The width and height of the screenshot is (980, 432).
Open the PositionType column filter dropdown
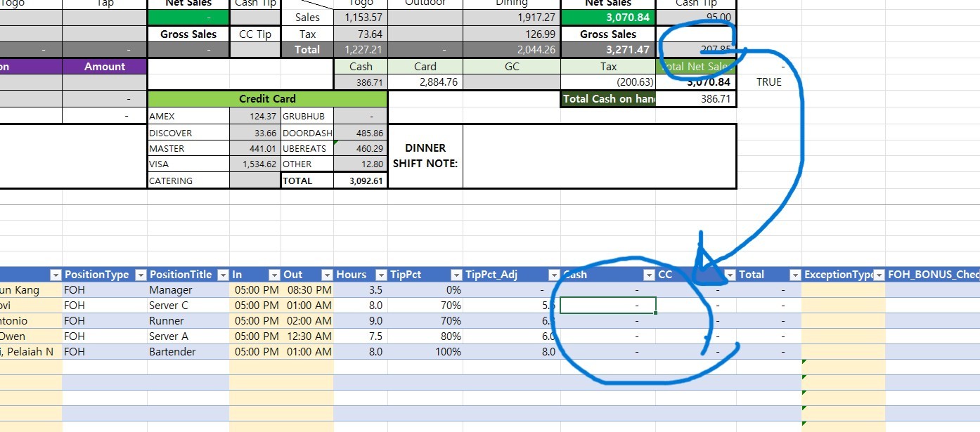tap(140, 275)
